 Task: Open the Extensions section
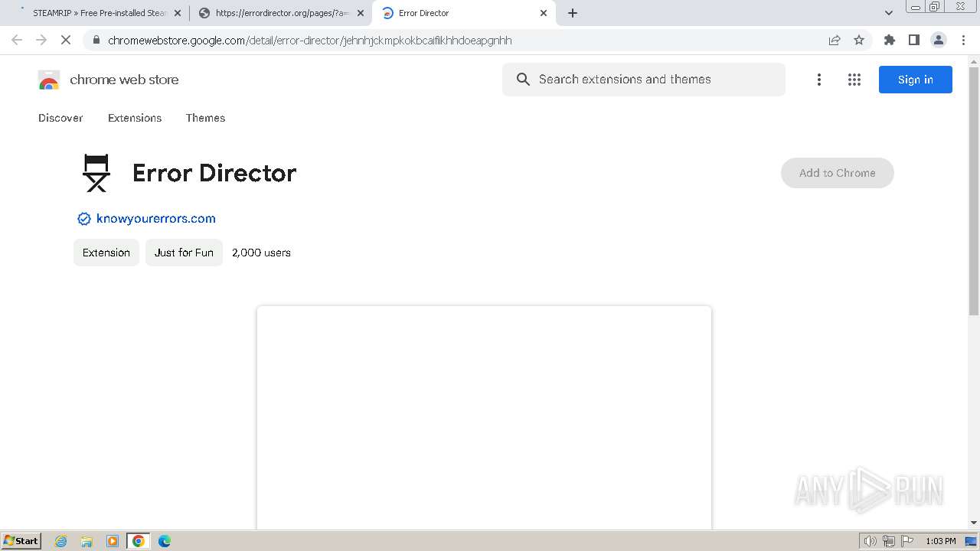click(135, 118)
